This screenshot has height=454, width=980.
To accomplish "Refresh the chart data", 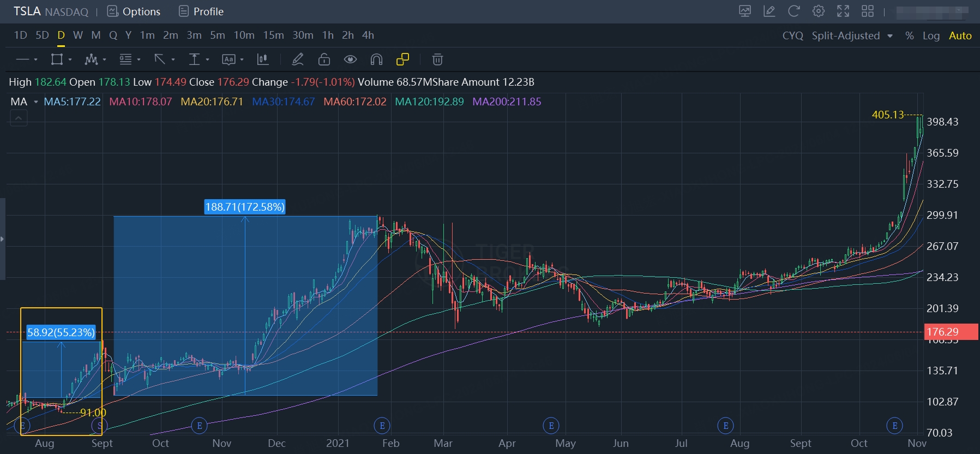I will click(793, 11).
